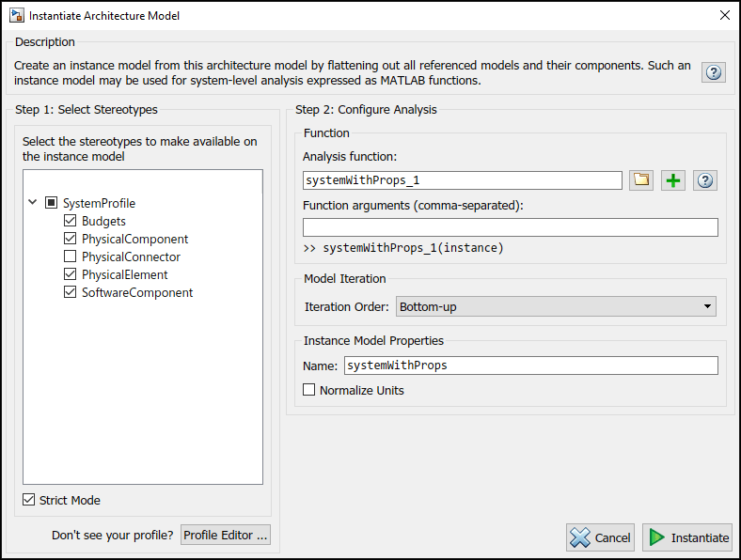Check the PhysicalConnector stereotype
Screen dimensions: 741x560
coord(70,257)
